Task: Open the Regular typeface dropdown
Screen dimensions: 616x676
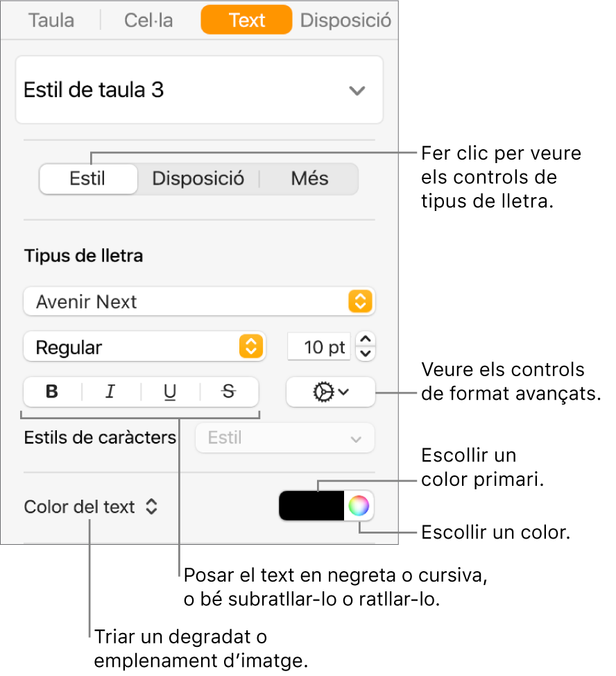Action: click(144, 346)
